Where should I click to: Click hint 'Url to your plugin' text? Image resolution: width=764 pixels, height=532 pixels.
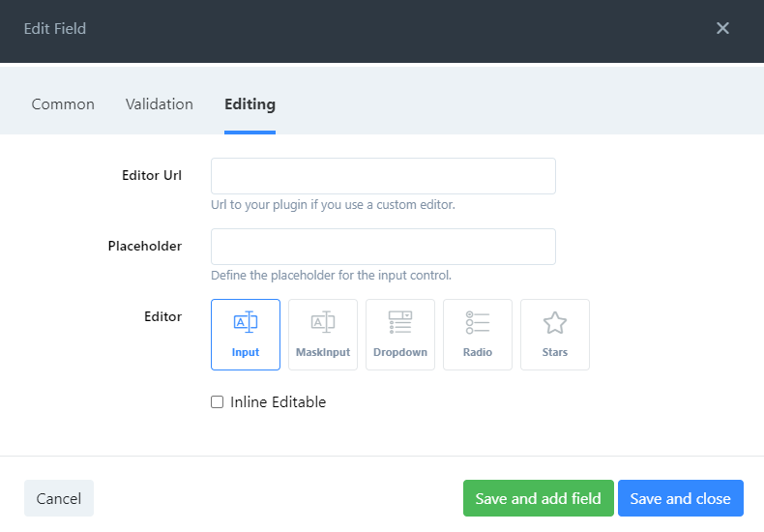click(x=333, y=205)
